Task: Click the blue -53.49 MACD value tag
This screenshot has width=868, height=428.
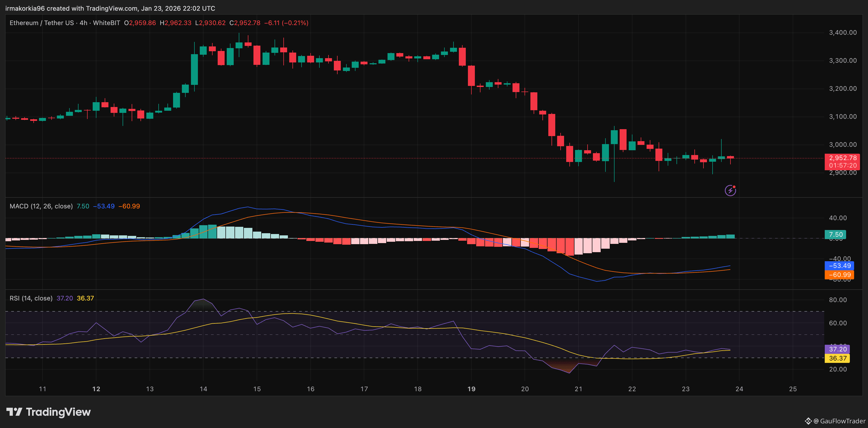Action: pyautogui.click(x=839, y=266)
